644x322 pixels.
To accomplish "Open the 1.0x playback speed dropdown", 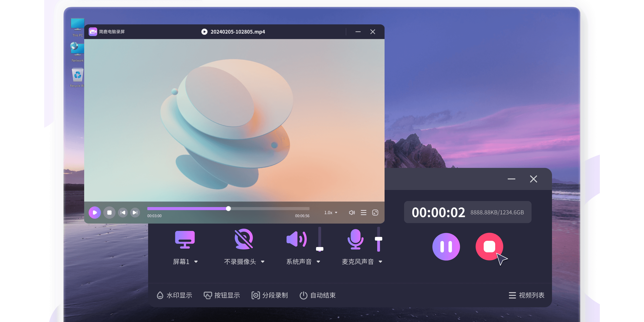I will pyautogui.click(x=331, y=213).
